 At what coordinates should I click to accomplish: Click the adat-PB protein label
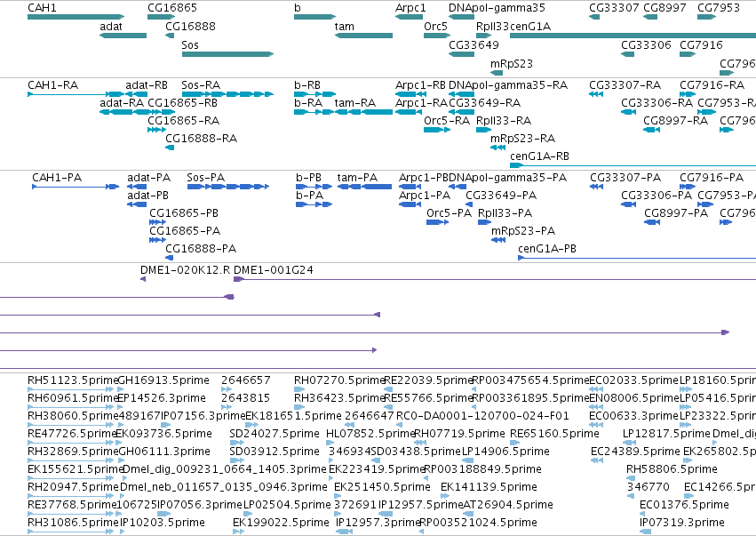[147, 196]
